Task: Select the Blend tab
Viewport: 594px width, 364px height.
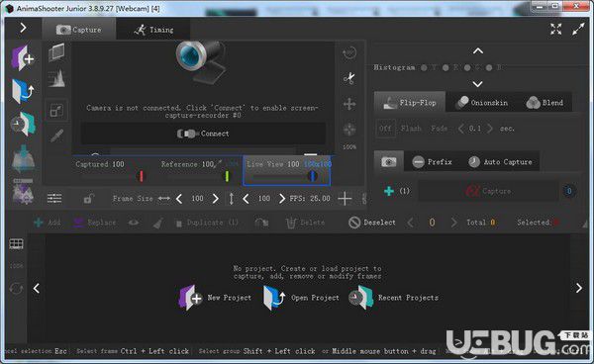Action: (x=544, y=102)
